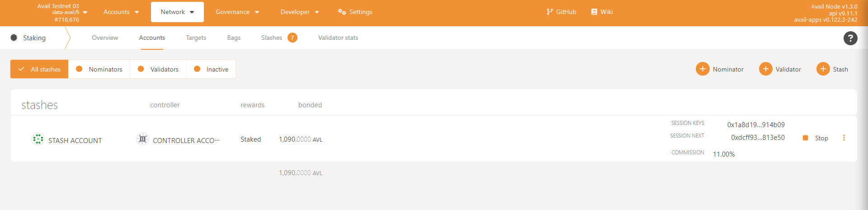Viewport: 868px width, 210px height.
Task: Filter stashes by Nominators
Action: coord(99,69)
